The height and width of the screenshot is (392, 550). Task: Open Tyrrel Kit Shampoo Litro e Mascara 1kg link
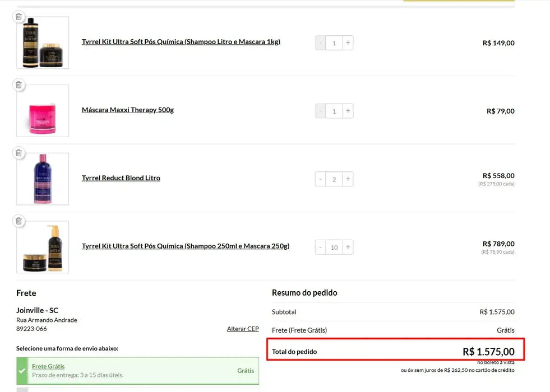pyautogui.click(x=181, y=42)
